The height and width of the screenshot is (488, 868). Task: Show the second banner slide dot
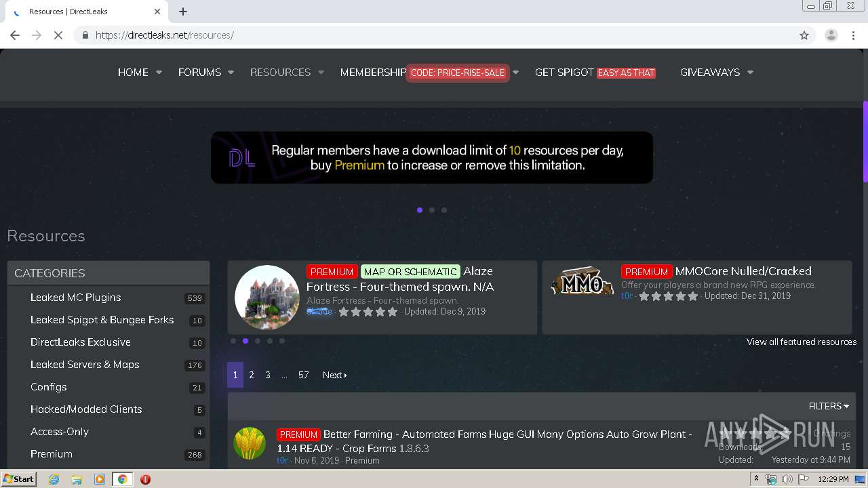click(x=432, y=210)
